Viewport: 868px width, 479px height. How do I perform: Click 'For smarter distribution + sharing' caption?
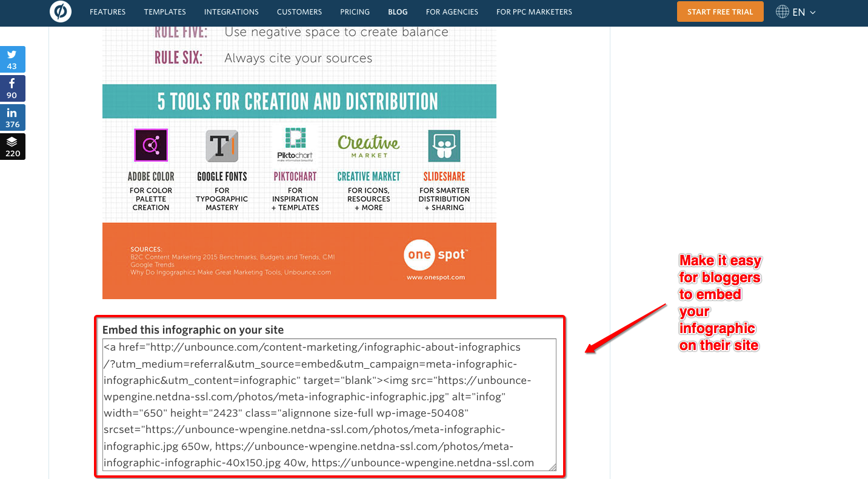444,199
